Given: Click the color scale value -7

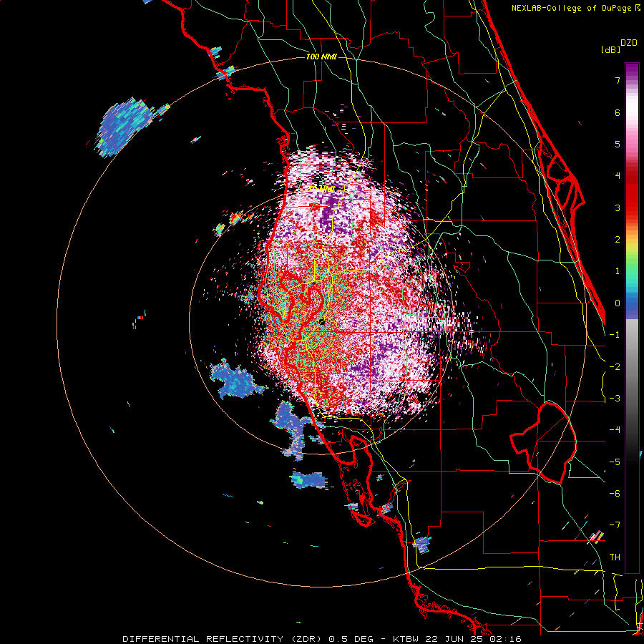Looking at the screenshot, I should (615, 525).
